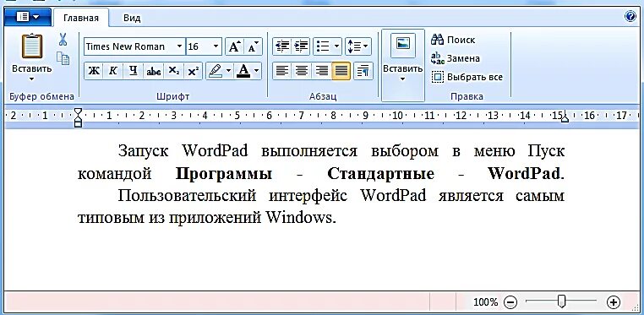
Task: Select the Главная tab
Action: (81, 18)
